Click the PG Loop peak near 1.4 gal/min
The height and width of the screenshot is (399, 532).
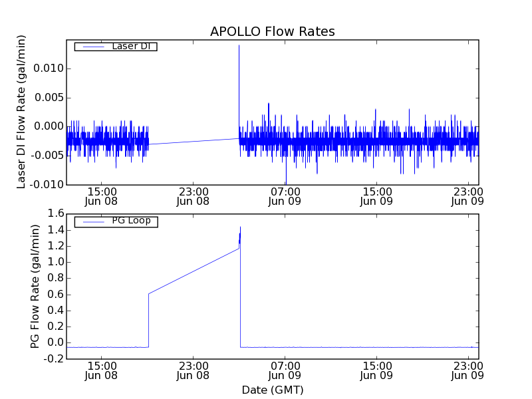(x=240, y=227)
